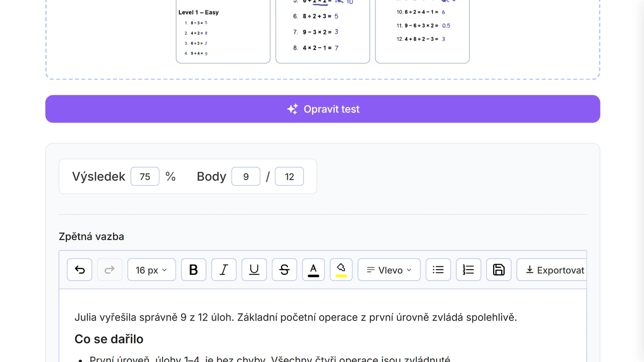Click the 'Co se dařilo' heading

(109, 339)
